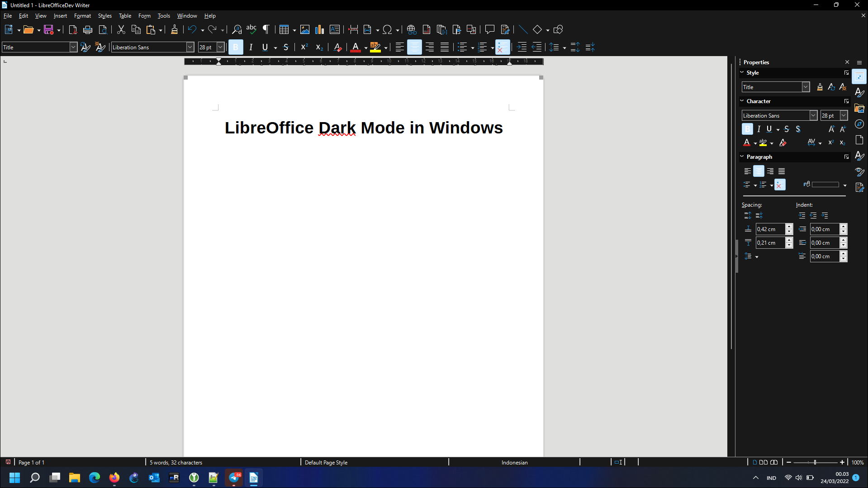
Task: Click inside the Above Paragraph Spacing field
Action: point(770,229)
